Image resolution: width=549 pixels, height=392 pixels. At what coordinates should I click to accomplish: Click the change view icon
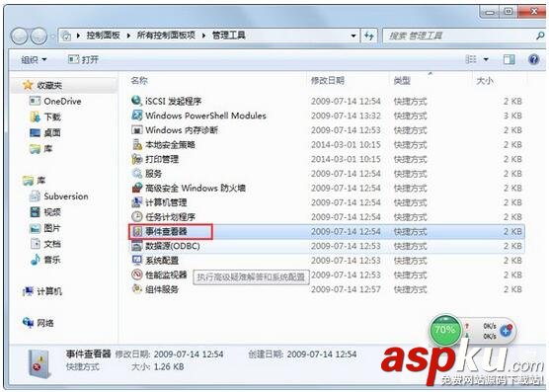pyautogui.click(x=471, y=59)
